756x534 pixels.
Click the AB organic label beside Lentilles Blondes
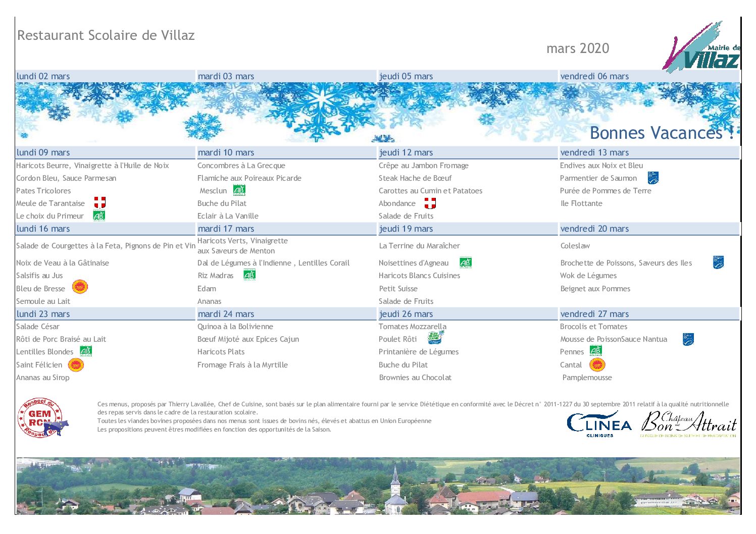coord(86,351)
